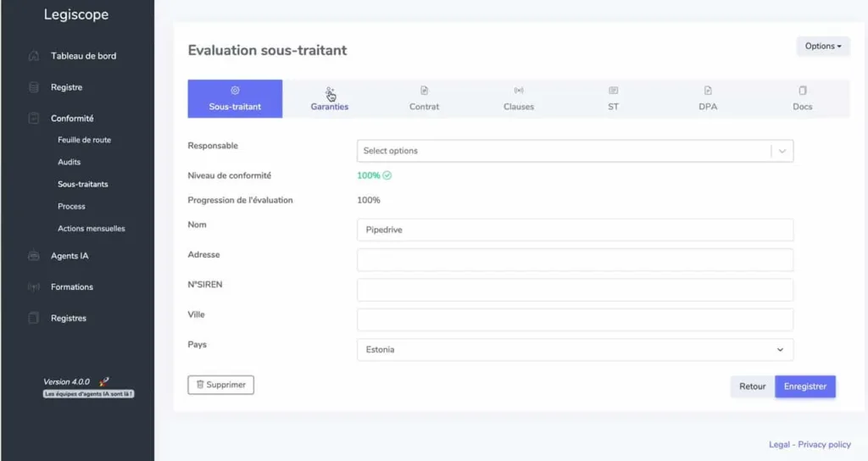Click the Supprimer delete button
868x461 pixels.
coord(220,385)
